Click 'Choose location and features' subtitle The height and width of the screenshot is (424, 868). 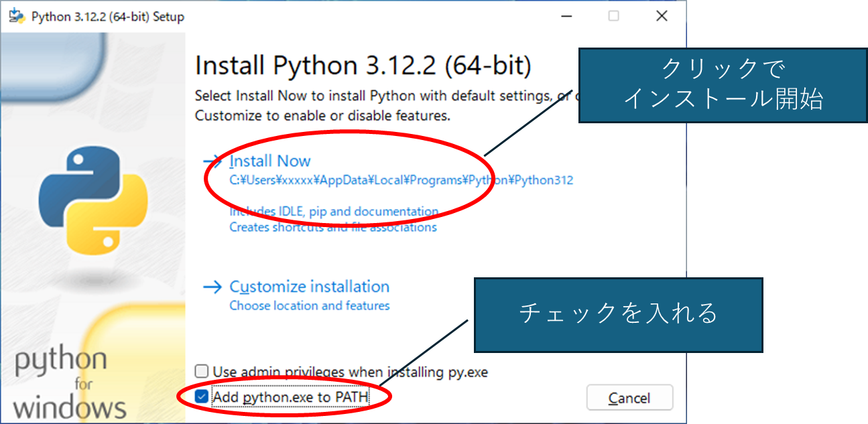(x=309, y=305)
